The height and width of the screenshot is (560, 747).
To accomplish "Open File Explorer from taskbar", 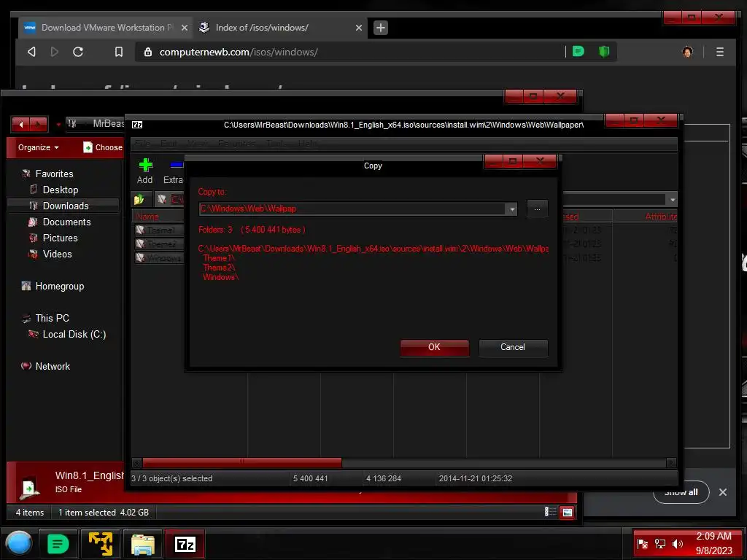I will (143, 543).
